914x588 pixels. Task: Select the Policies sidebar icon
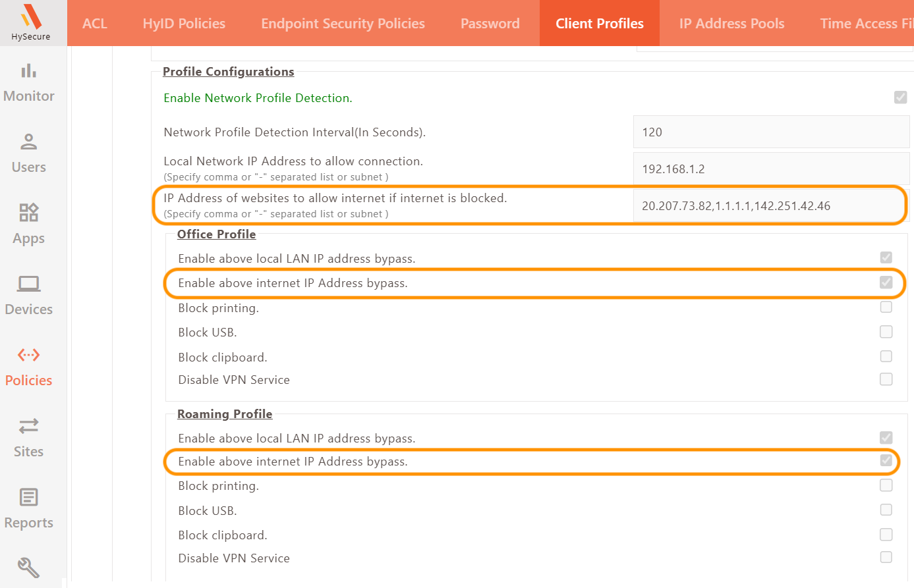[x=28, y=356]
